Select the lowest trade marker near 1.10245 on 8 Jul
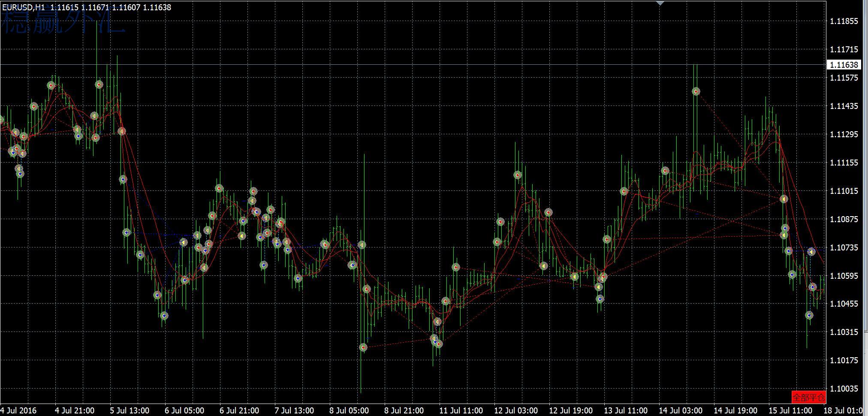Screen dimensions: 868x416 click(363, 347)
